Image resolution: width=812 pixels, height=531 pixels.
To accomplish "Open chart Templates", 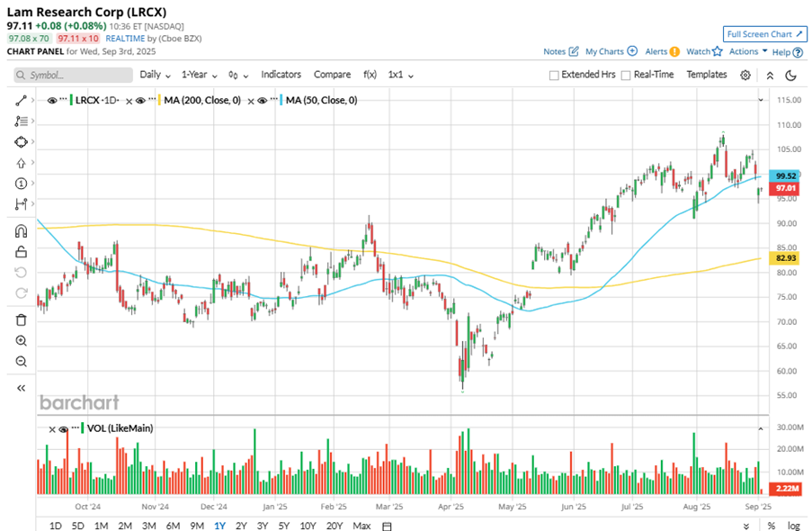I will click(x=707, y=75).
